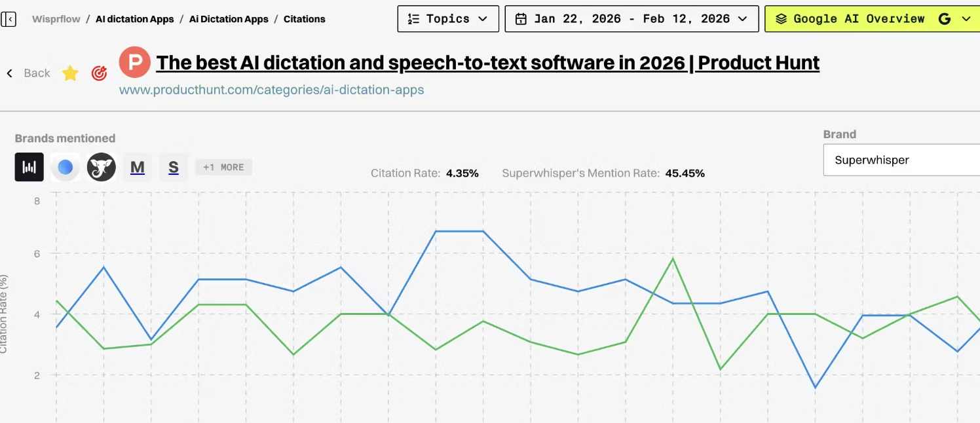Click the Back button

(x=29, y=73)
